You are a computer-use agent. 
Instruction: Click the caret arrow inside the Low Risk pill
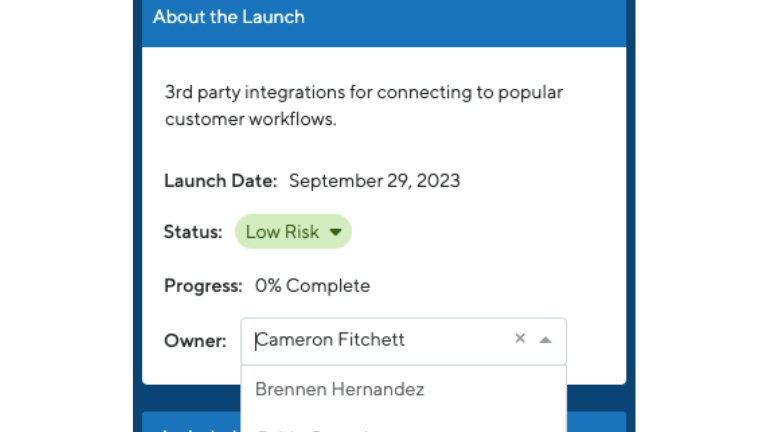[336, 232]
